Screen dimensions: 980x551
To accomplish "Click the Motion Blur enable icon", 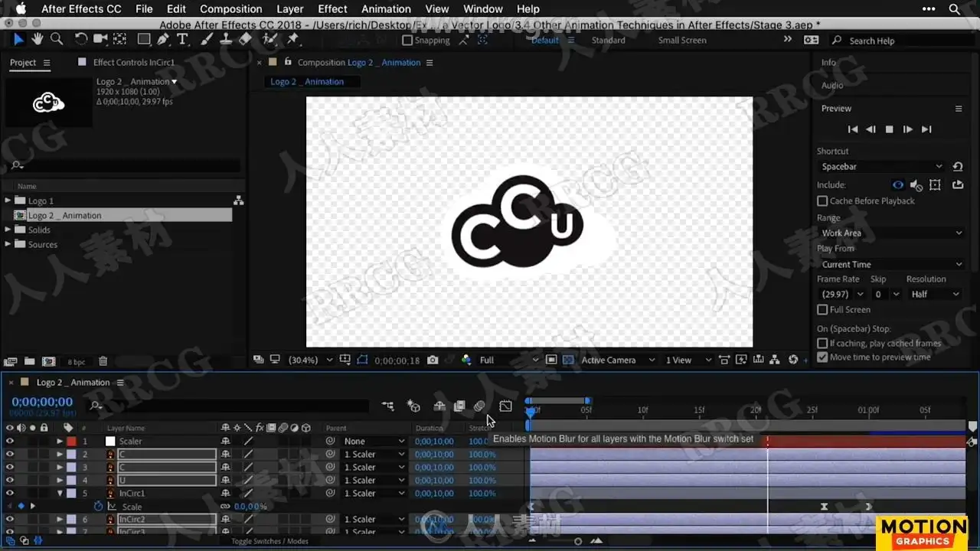I will (x=479, y=406).
